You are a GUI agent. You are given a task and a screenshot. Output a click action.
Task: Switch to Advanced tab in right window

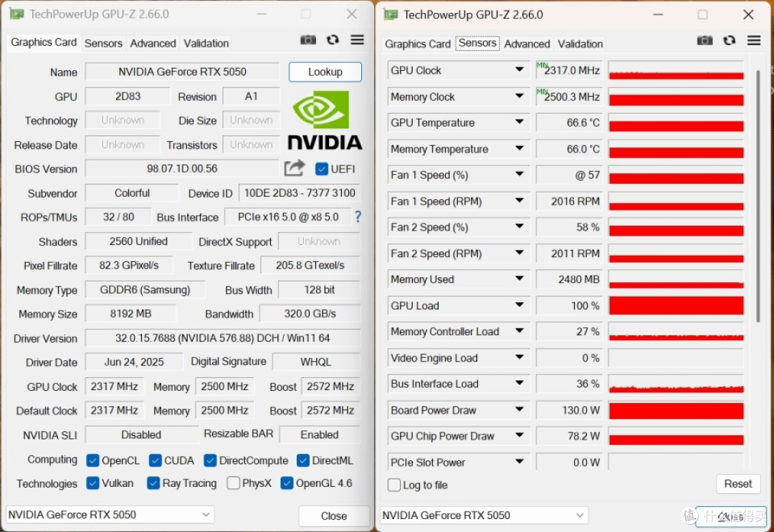(527, 44)
